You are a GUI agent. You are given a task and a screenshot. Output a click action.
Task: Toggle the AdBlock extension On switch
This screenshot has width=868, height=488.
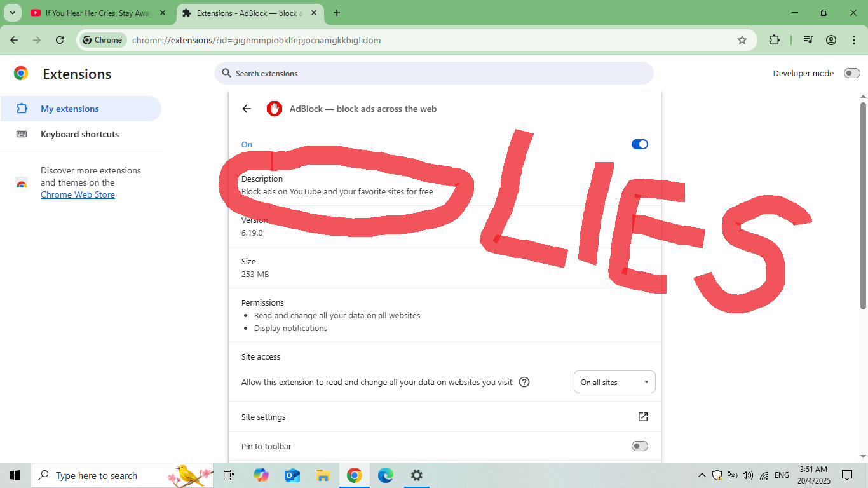[639, 144]
